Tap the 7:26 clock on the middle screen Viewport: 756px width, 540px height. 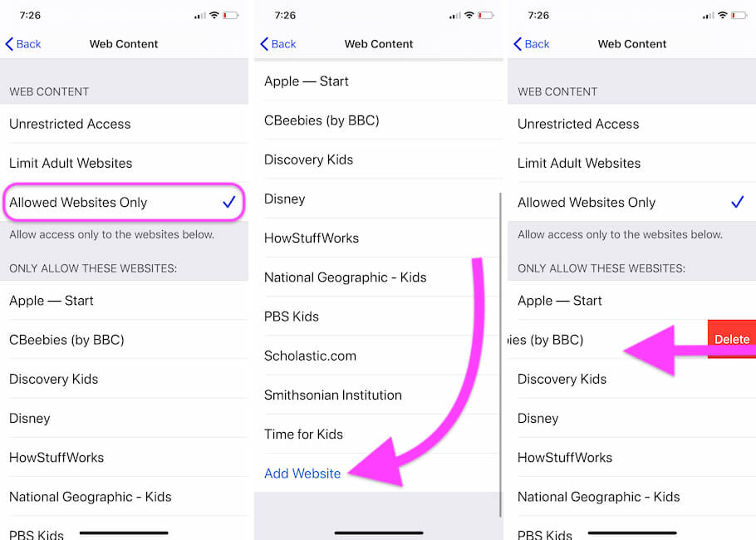pos(285,16)
